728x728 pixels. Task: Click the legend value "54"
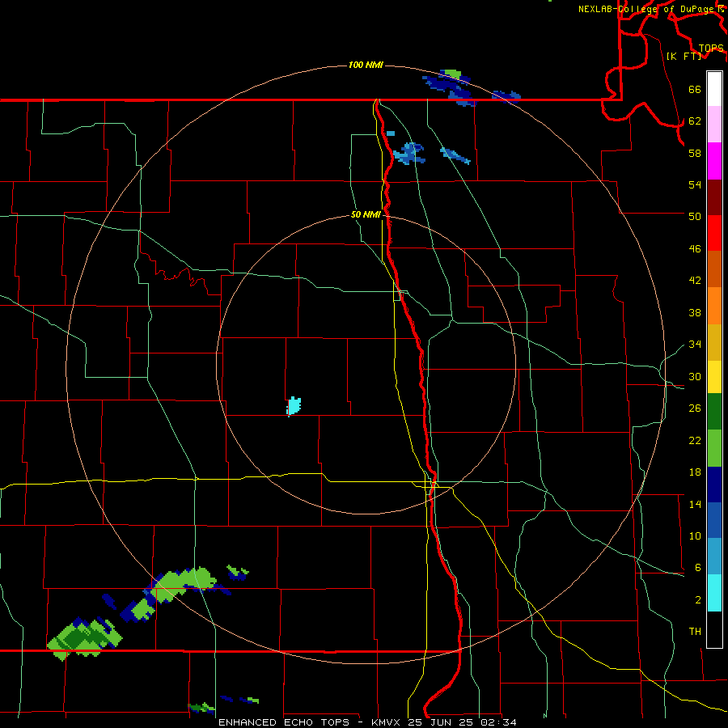tap(695, 185)
